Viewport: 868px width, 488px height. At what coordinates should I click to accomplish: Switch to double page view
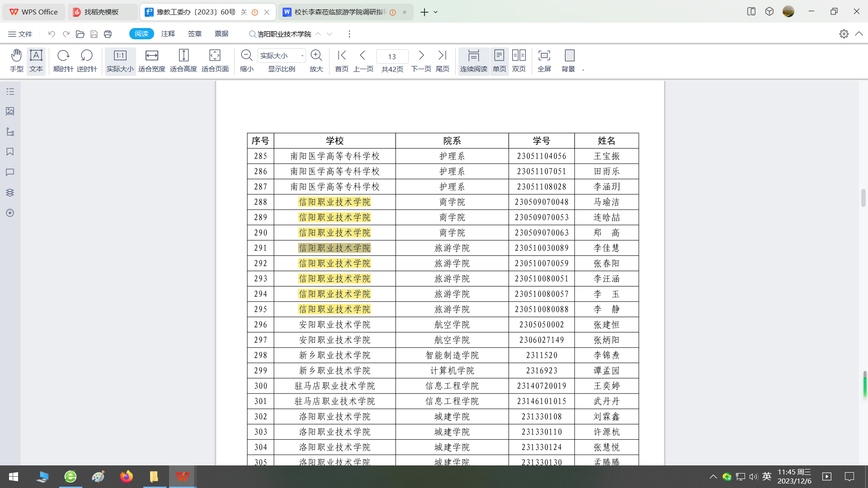pos(519,61)
